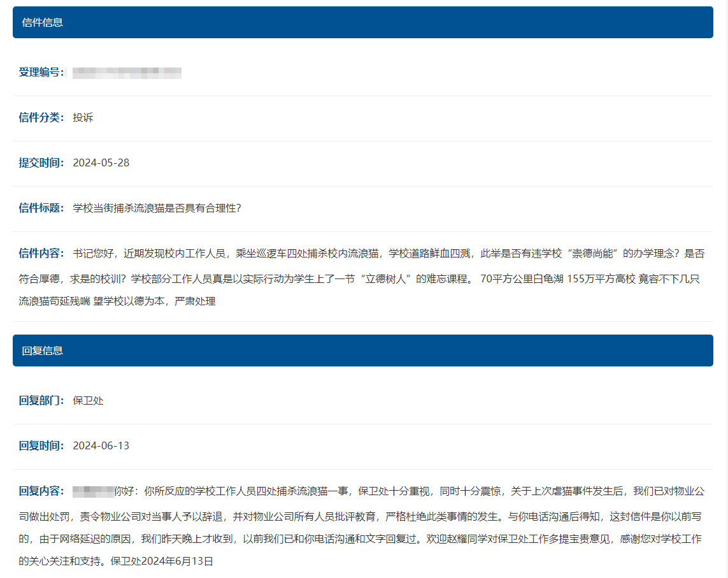Select the 保卫处 department value
The height and width of the screenshot is (578, 728).
pyautogui.click(x=88, y=400)
